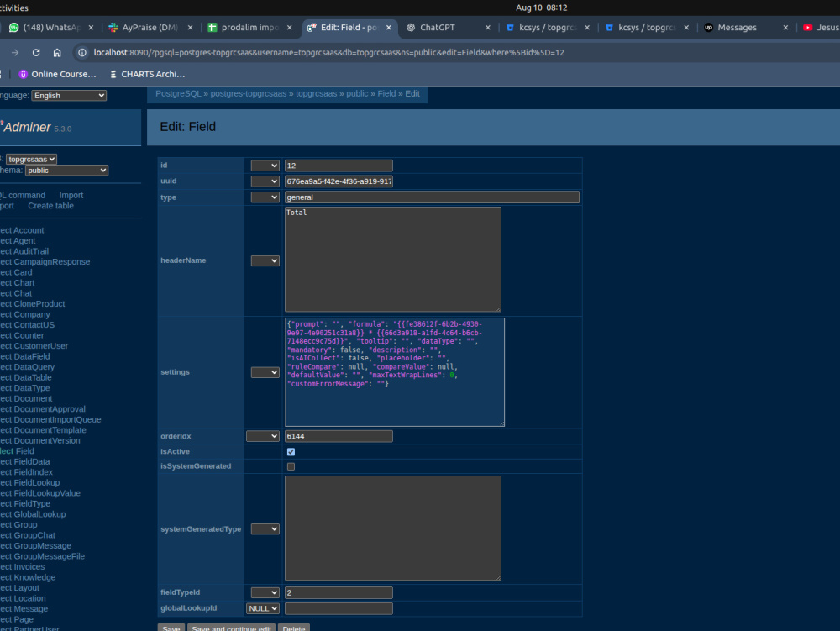Click the first kcsys Bitbucket tab icon
The width and height of the screenshot is (840, 631).
pos(510,28)
